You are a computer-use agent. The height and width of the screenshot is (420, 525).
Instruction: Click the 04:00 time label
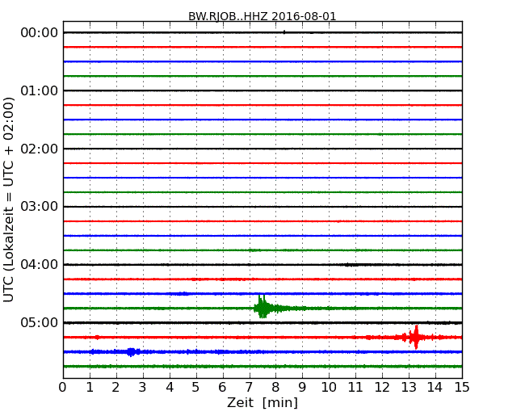(x=40, y=265)
